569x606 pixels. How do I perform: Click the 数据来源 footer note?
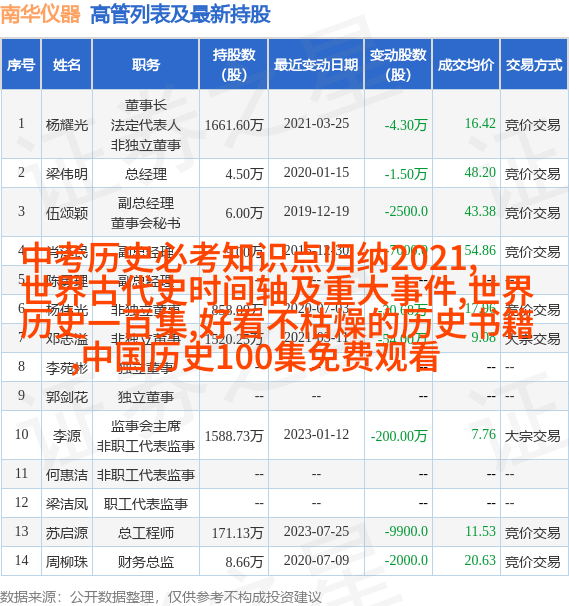pos(160,597)
